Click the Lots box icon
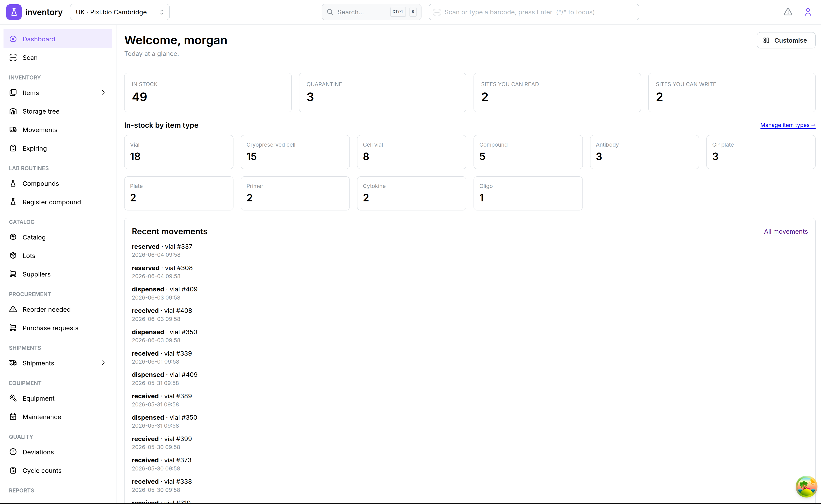This screenshot has width=821, height=504. [13, 256]
